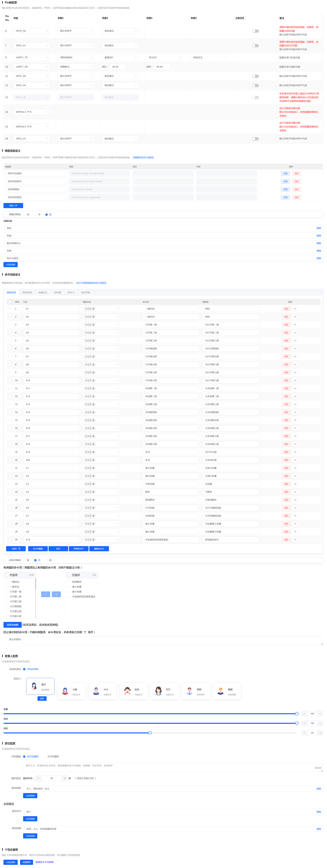Click >> icon on row 打开第一路
Viewport: 327px width, 868px height.
(x=295, y=324)
